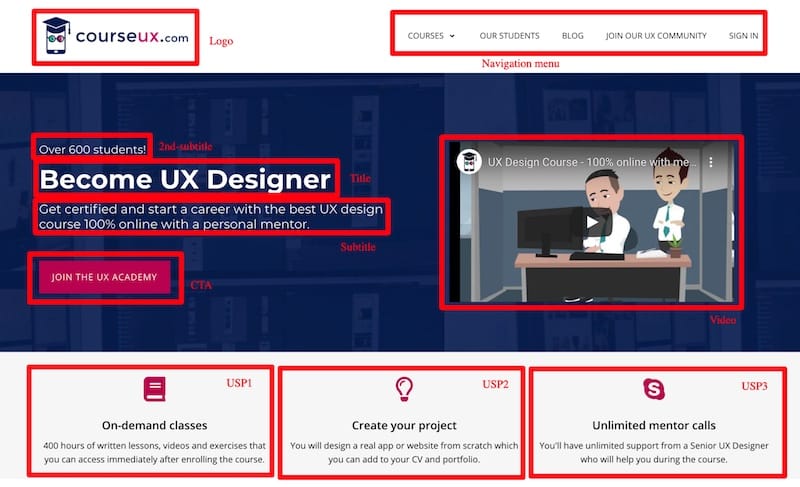Select the Create your project heading
Image resolution: width=800 pixels, height=487 pixels.
point(404,425)
